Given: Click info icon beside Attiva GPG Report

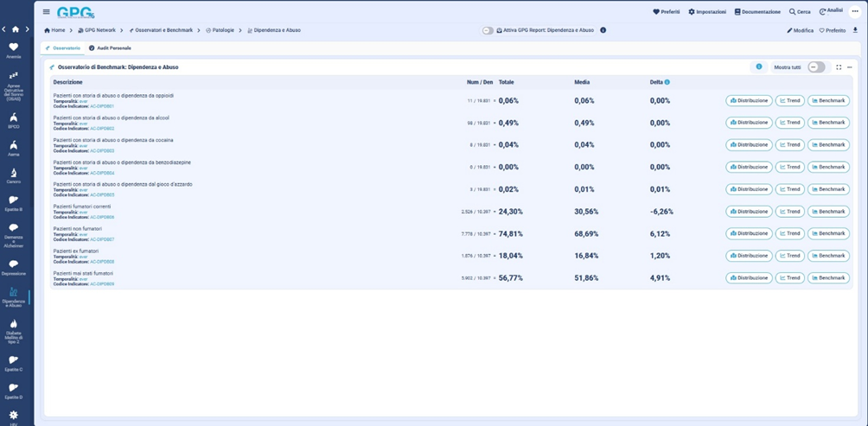Looking at the screenshot, I should (x=603, y=30).
